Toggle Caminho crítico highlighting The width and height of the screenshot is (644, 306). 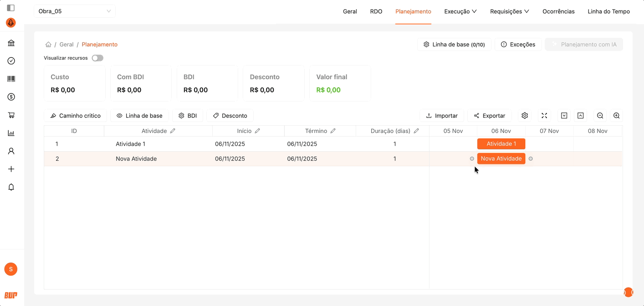click(75, 116)
